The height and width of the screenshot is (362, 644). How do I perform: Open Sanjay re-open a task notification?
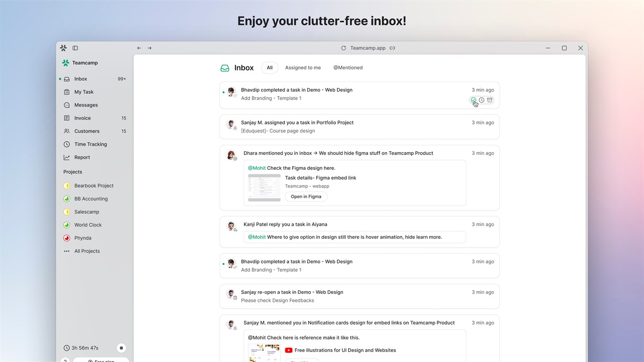coord(360,296)
